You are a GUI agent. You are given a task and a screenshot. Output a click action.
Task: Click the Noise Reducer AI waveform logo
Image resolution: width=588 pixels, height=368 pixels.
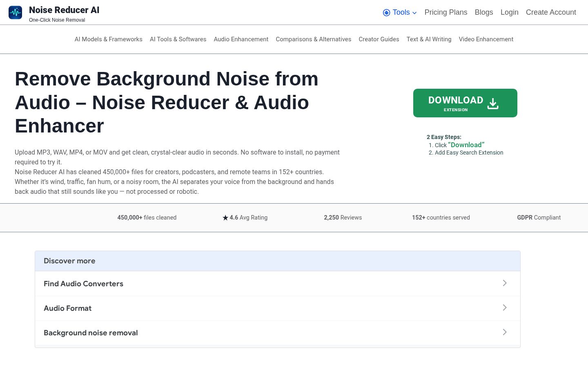(x=15, y=12)
